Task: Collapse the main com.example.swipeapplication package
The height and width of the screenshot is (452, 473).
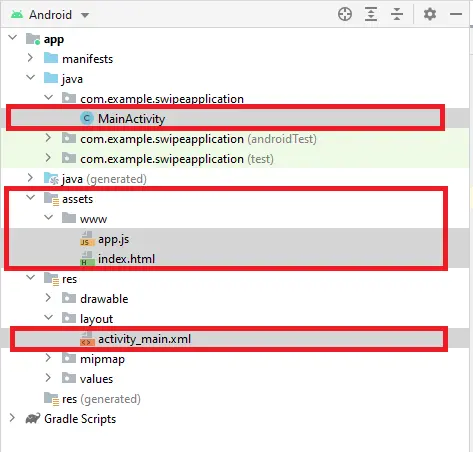Action: (49, 97)
